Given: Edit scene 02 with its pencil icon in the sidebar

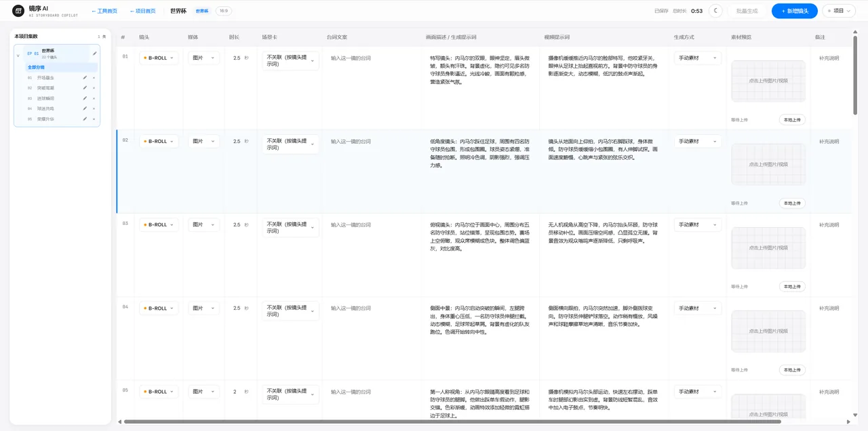Looking at the screenshot, I should pos(85,88).
